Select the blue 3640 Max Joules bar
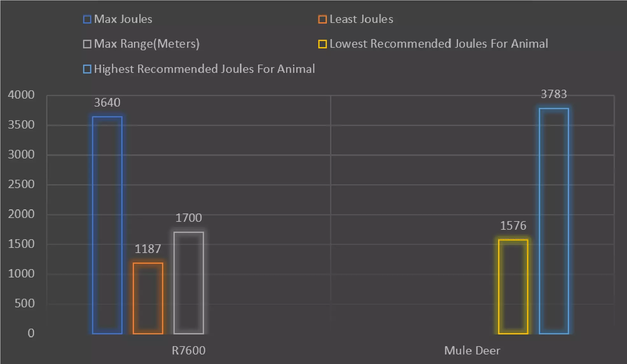627x364 pixels. tap(107, 225)
